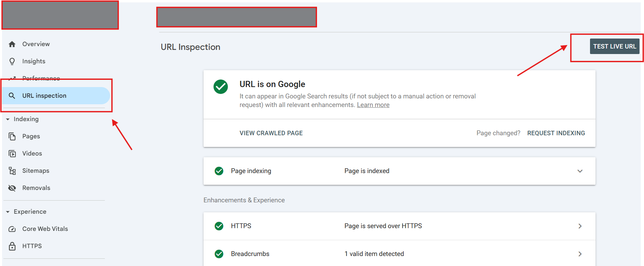The image size is (644, 266).
Task: Click the Pages documents icon
Action: tap(12, 136)
